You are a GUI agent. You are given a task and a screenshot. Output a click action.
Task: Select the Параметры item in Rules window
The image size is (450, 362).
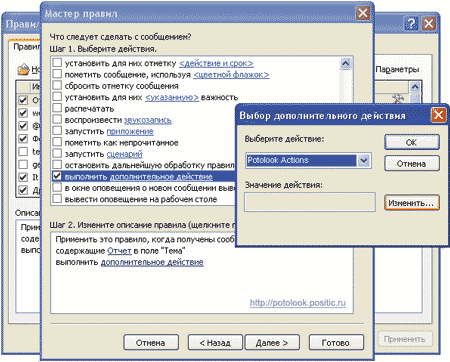[397, 69]
